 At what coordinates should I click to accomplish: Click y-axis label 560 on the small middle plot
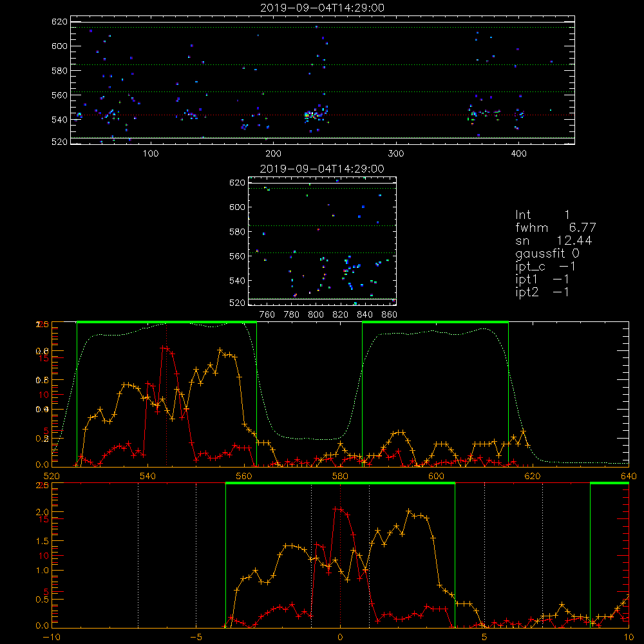click(x=237, y=256)
